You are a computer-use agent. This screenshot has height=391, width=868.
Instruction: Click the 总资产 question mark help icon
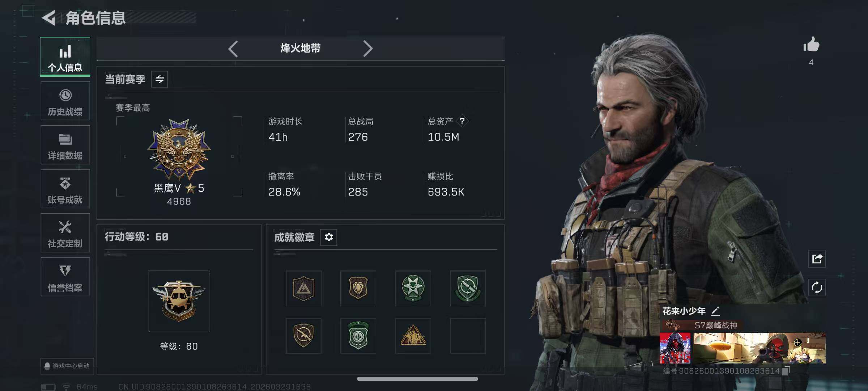pos(462,121)
